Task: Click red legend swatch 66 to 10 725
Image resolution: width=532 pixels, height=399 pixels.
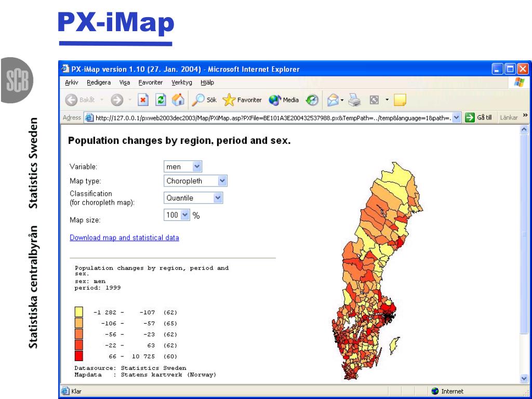Action: click(79, 356)
